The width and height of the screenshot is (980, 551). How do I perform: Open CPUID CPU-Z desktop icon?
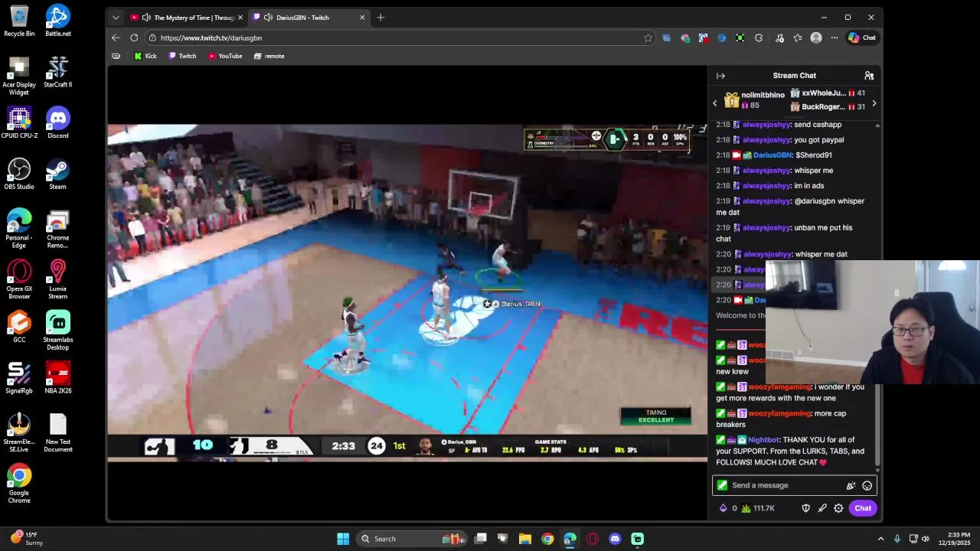[19, 123]
